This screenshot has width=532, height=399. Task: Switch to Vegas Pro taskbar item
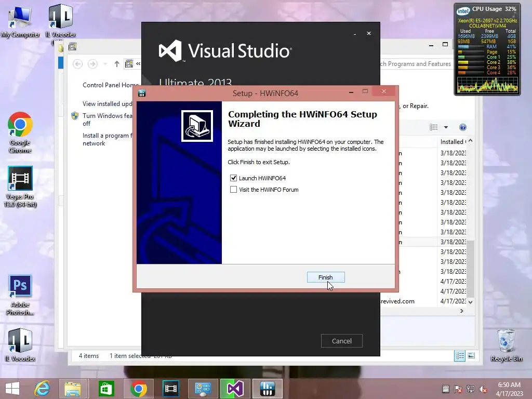click(170, 389)
